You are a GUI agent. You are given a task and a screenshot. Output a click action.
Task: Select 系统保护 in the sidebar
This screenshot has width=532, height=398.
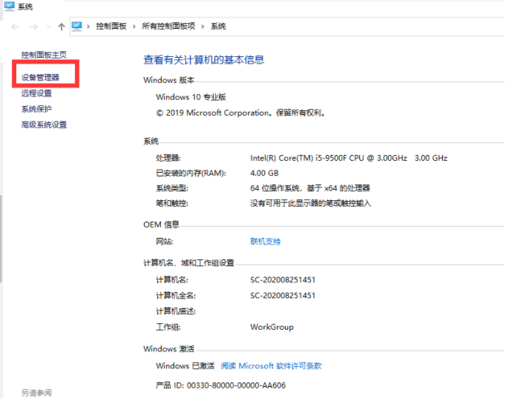(36, 109)
